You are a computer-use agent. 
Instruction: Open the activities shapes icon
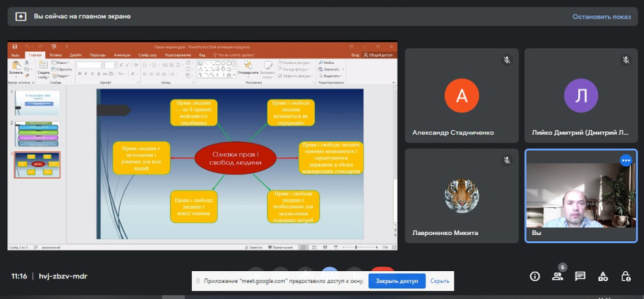tap(603, 276)
